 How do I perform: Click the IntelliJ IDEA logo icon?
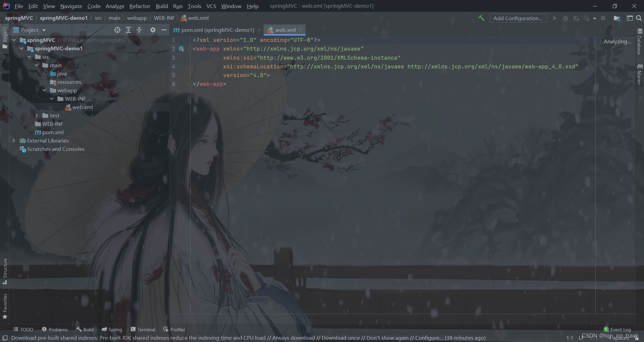pyautogui.click(x=6, y=6)
